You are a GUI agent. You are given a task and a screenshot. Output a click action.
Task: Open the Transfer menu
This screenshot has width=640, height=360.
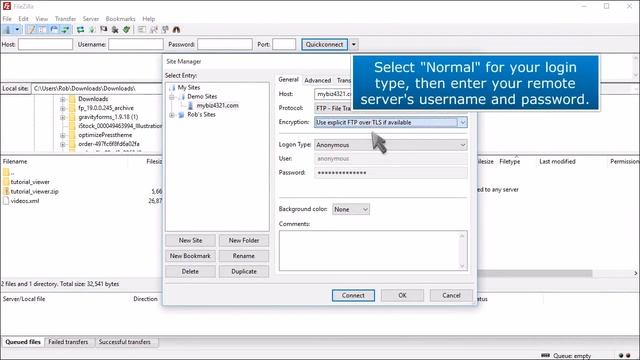pyautogui.click(x=65, y=19)
